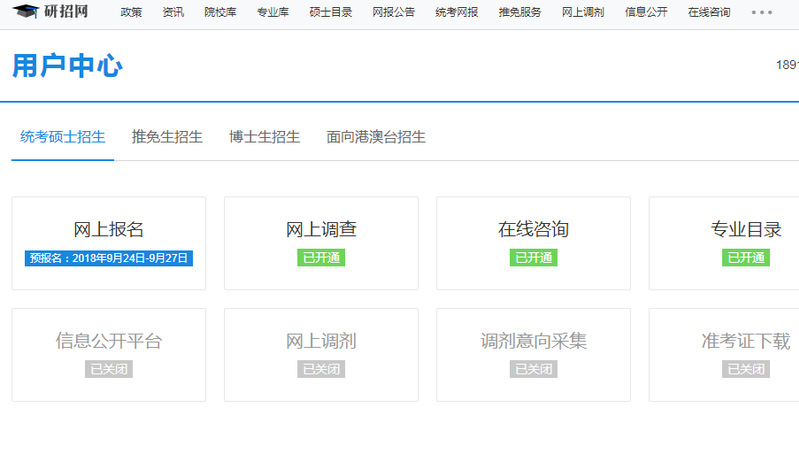Open the 网上报名 card

point(109,243)
